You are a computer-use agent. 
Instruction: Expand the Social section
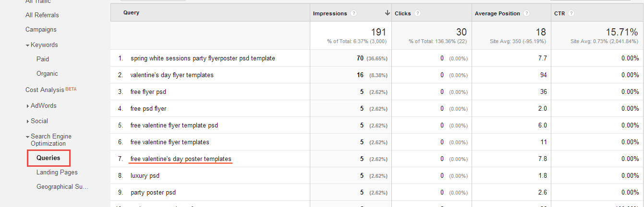[28, 121]
